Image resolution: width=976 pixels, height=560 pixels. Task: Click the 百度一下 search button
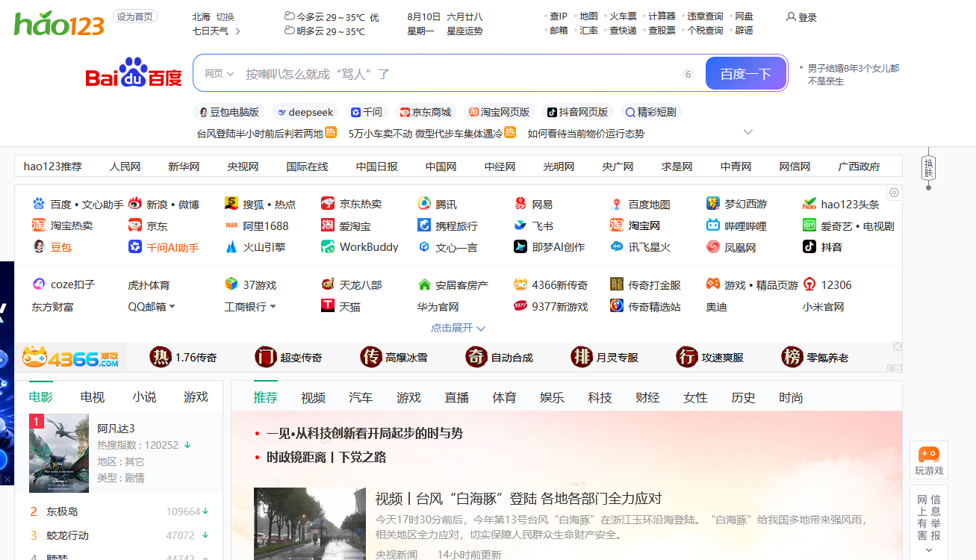tap(745, 73)
